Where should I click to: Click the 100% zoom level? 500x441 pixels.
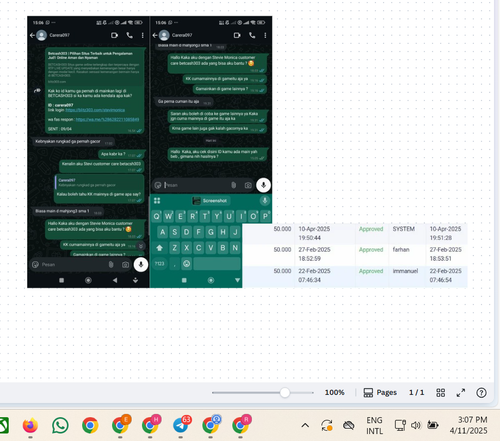coord(334,393)
